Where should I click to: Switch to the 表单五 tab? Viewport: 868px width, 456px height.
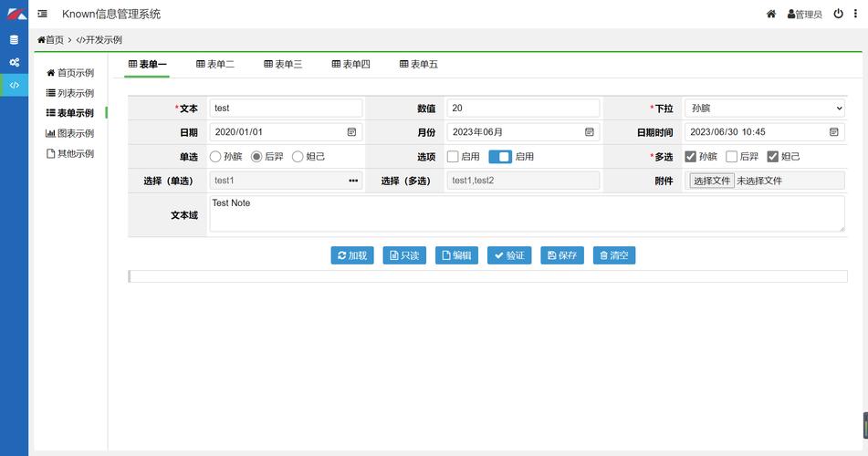click(419, 64)
